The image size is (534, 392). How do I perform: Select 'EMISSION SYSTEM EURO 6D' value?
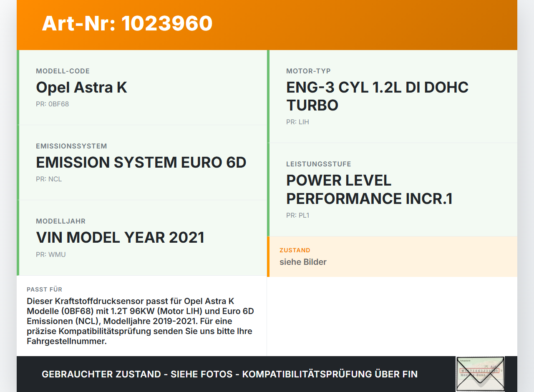[141, 163]
